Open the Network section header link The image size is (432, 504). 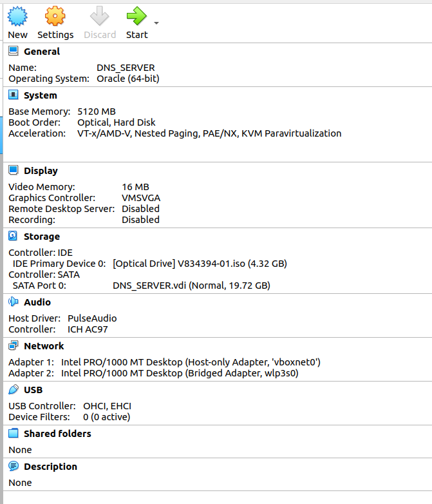(x=44, y=346)
